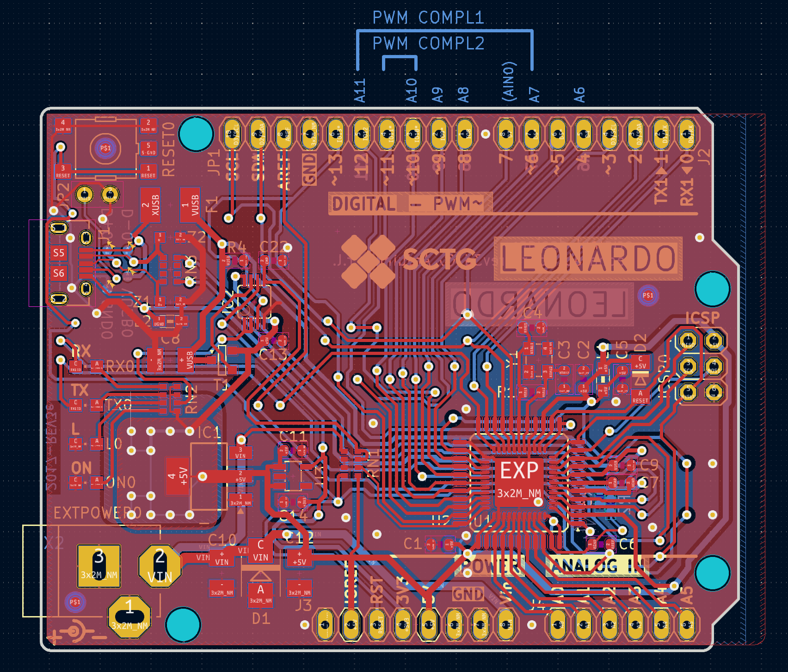The image size is (788, 672).
Task: Select the A RESET pad of D2
Action: coord(640,397)
